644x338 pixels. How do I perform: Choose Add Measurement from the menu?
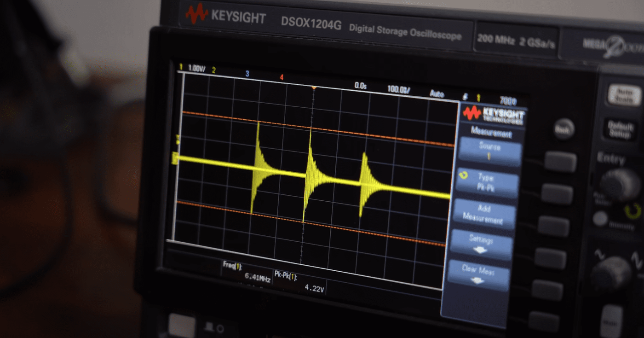tap(484, 215)
